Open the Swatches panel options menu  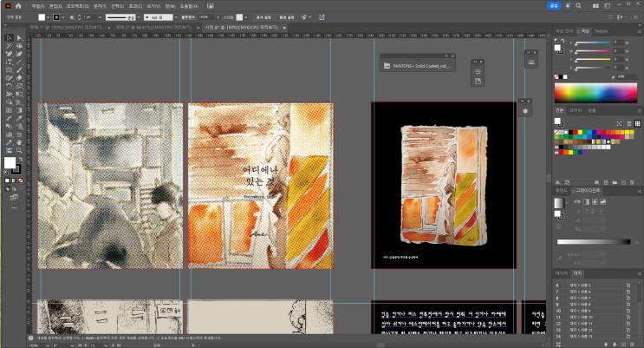click(639, 111)
